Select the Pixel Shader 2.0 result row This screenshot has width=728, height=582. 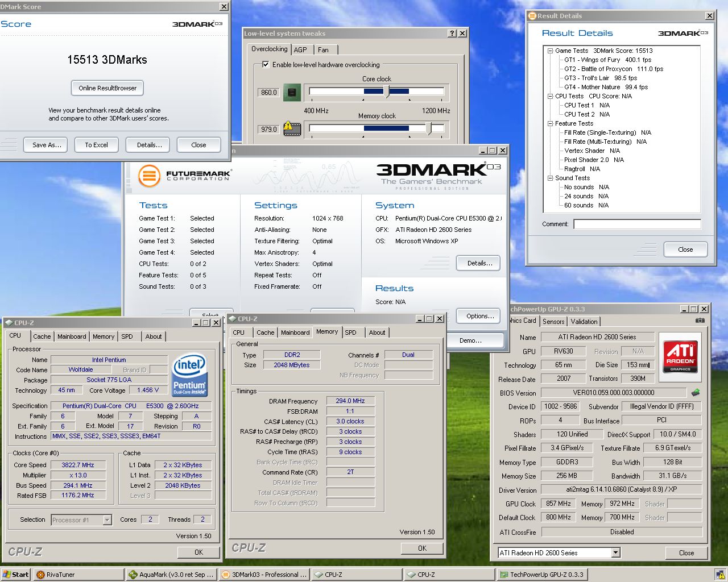coord(594,160)
